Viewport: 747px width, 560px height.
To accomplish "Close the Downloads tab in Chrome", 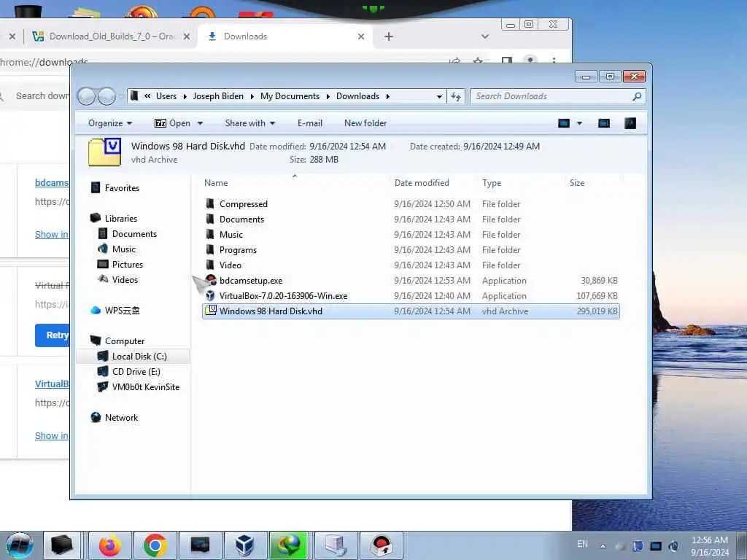I will click(361, 36).
